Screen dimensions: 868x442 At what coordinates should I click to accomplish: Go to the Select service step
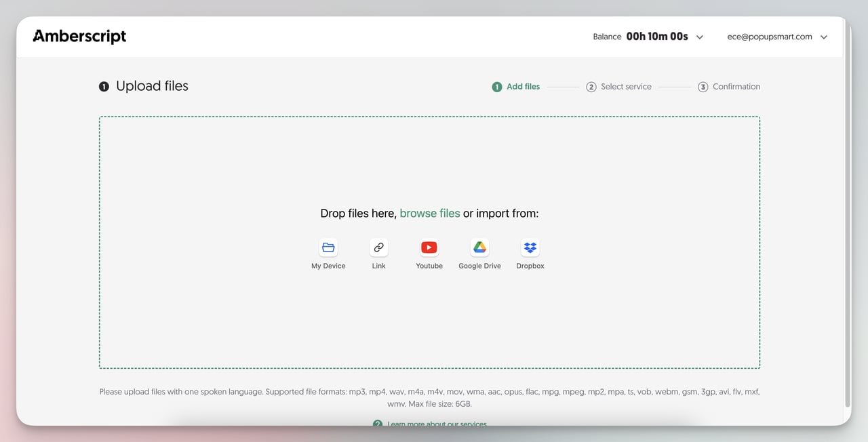click(x=618, y=86)
